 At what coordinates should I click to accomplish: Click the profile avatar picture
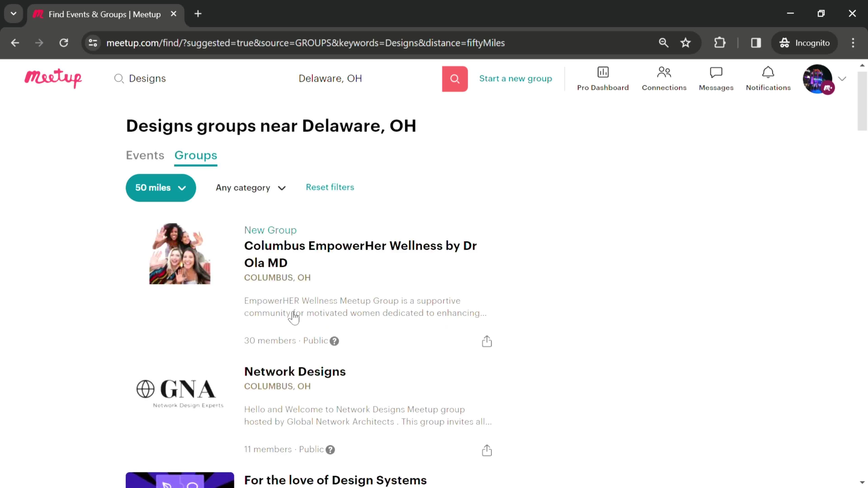coord(818,79)
